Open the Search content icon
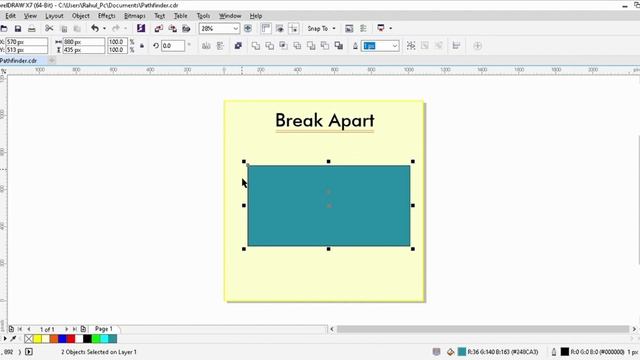The width and height of the screenshot is (640, 360). (x=141, y=28)
